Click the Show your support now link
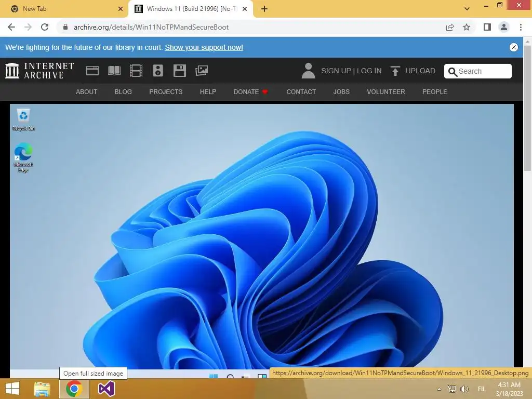Screen dimensions: 532x399 click(x=204, y=47)
